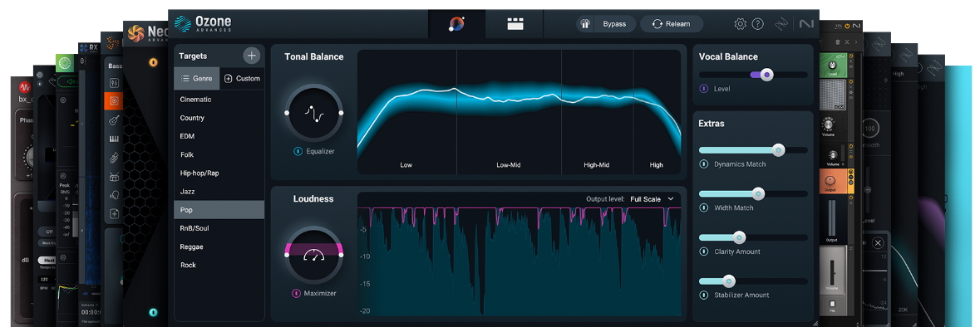Switch to the Genre targets tab
This screenshot has height=327, width=980.
[x=197, y=79]
